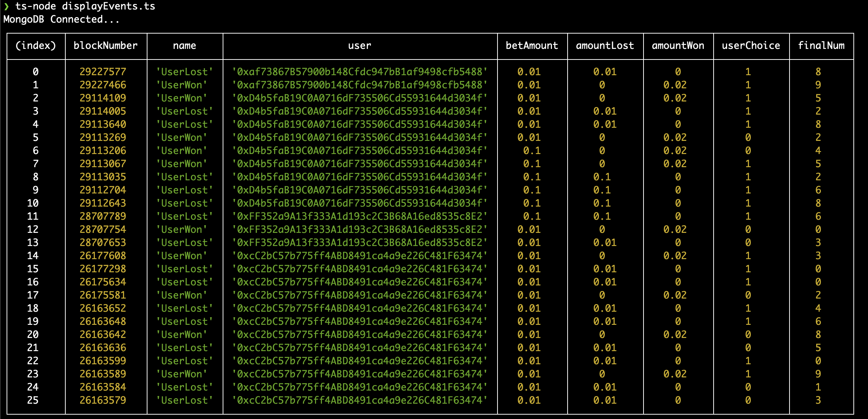Select block number 26163636
The height and width of the screenshot is (419, 868).
pos(103,348)
